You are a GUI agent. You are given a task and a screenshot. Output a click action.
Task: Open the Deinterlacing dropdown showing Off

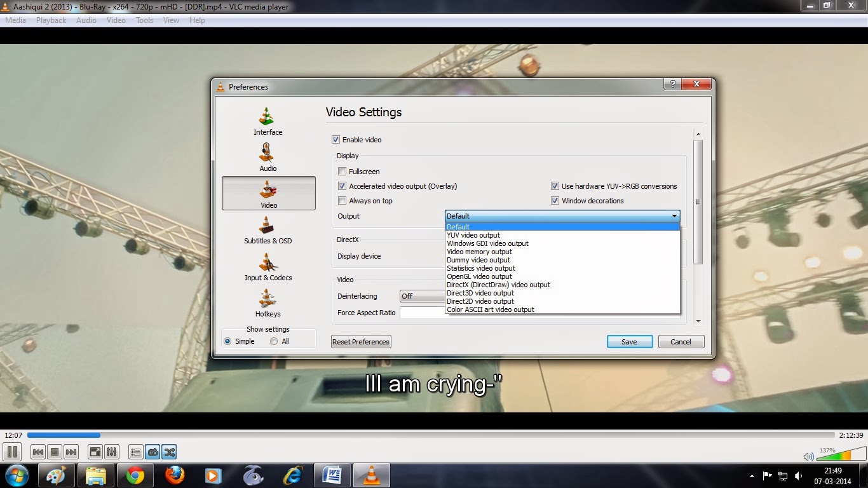(423, 296)
